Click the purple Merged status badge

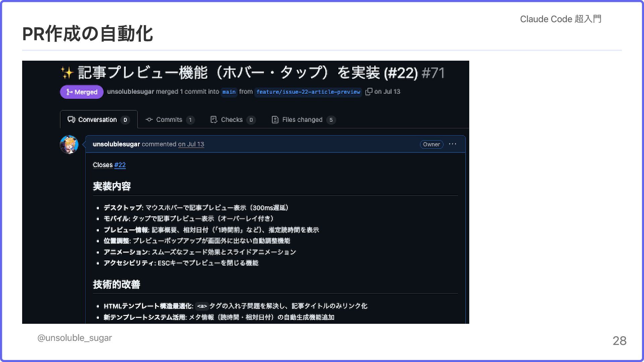[x=82, y=92]
